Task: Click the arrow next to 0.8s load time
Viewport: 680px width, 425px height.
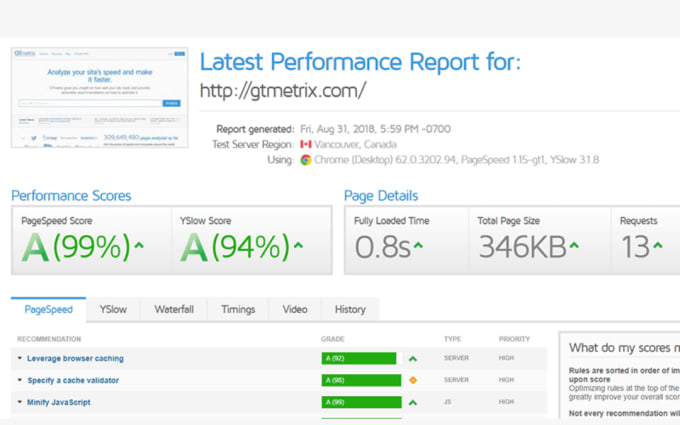Action: pyautogui.click(x=418, y=245)
